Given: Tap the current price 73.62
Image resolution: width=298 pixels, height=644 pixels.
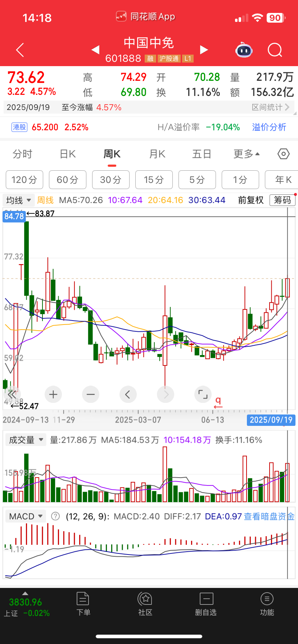Looking at the screenshot, I should tap(26, 77).
